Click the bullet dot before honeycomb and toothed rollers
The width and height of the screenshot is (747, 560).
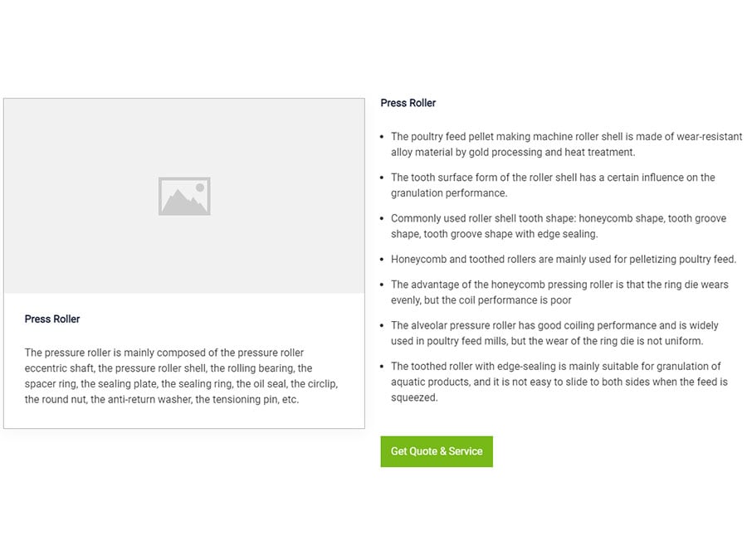(382, 260)
